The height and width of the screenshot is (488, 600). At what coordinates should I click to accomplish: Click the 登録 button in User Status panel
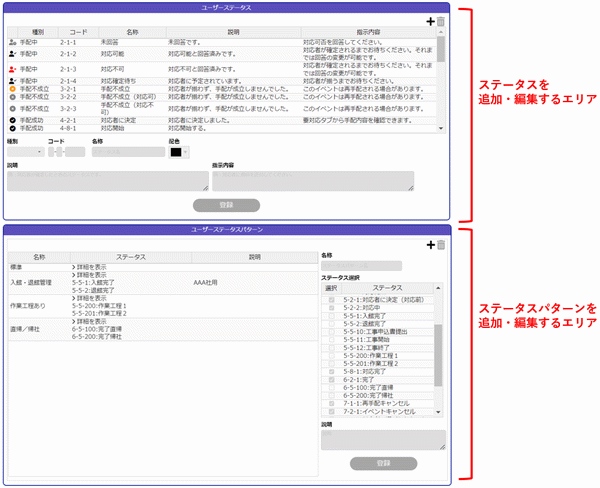(227, 204)
